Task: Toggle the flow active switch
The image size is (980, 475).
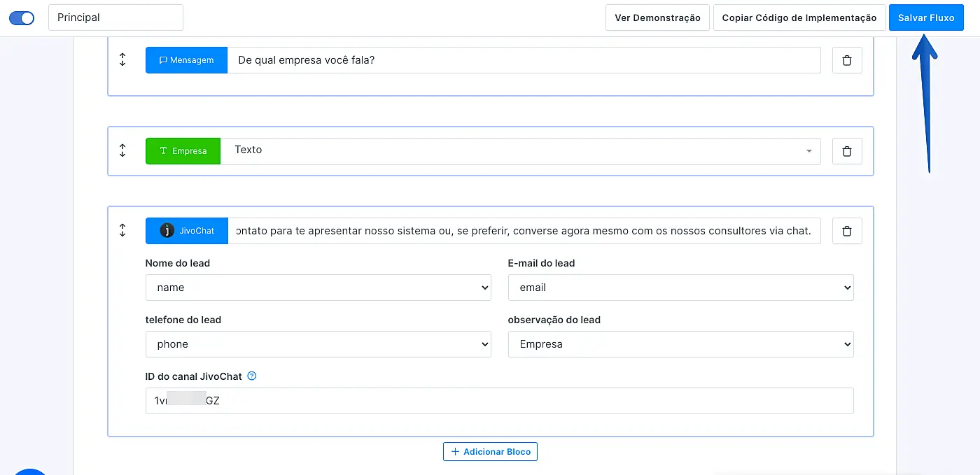Action: 22,18
